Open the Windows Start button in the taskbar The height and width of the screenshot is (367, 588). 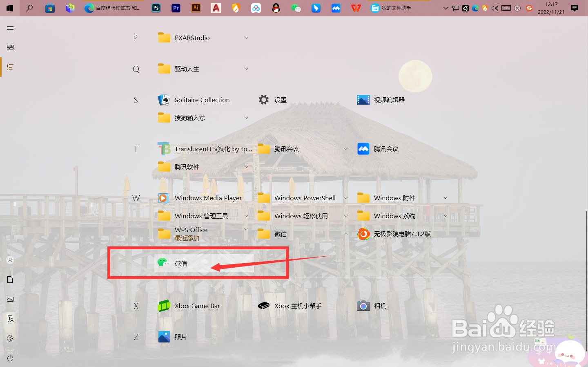pyautogui.click(x=10, y=8)
